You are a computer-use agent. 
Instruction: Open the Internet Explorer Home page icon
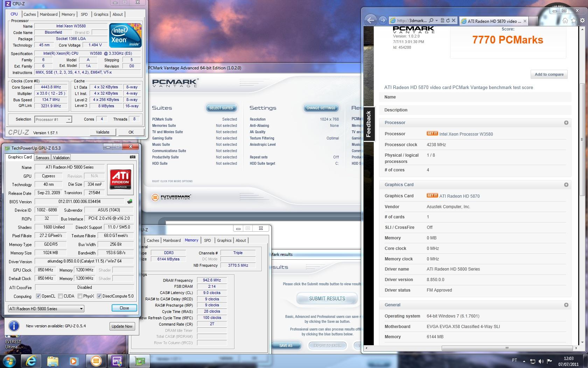565,21
